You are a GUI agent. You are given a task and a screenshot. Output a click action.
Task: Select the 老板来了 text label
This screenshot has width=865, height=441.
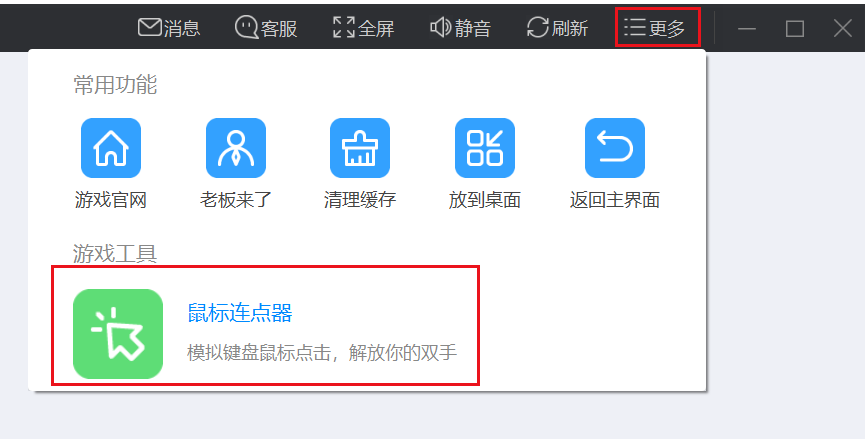point(235,200)
